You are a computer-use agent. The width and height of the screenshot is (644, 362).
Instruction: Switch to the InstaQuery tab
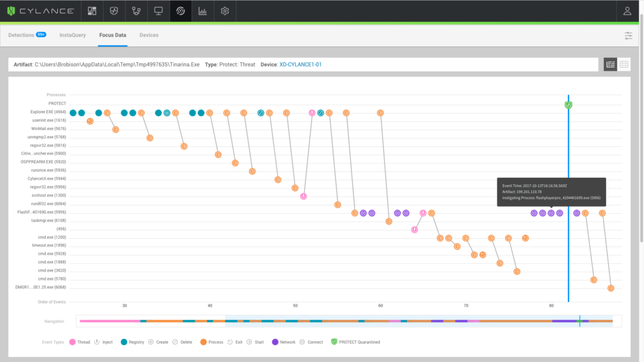pyautogui.click(x=73, y=35)
